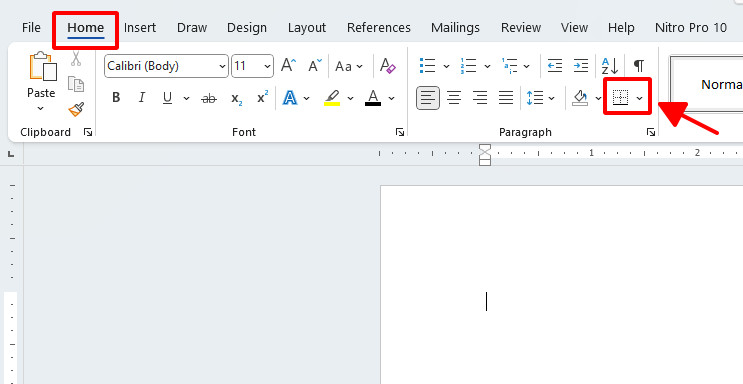Viewport: 743px width, 384px height.
Task: Switch to the References tab
Action: pyautogui.click(x=379, y=27)
